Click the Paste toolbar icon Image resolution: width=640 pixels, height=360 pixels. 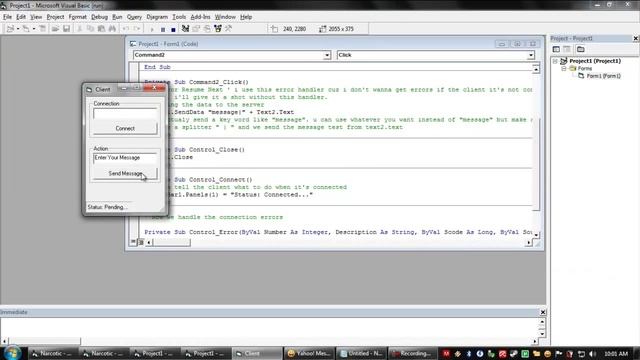101,29
